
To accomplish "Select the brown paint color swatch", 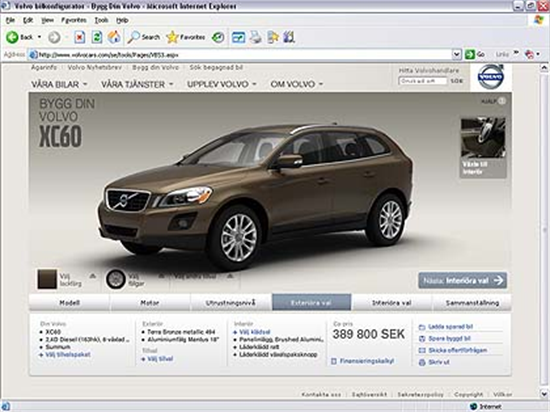I will (x=47, y=279).
